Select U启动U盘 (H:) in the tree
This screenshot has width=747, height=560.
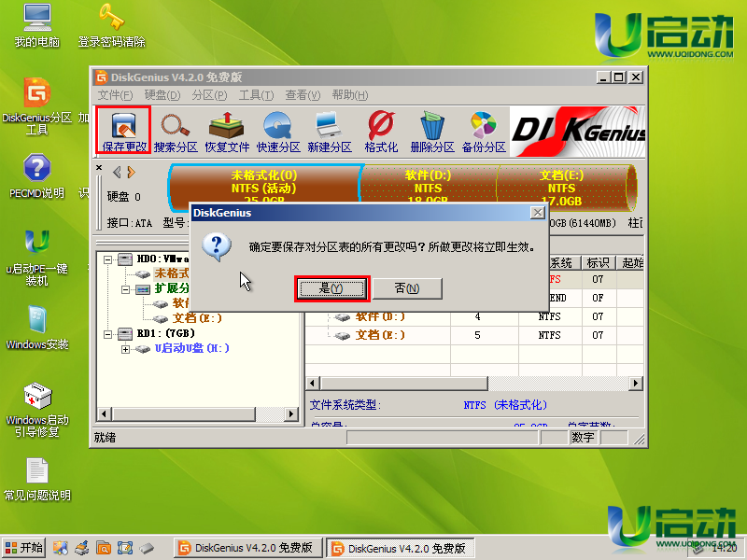click(192, 348)
